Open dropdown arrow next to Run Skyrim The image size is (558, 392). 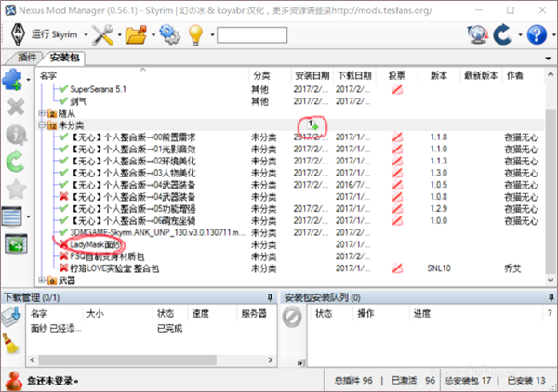(x=86, y=34)
